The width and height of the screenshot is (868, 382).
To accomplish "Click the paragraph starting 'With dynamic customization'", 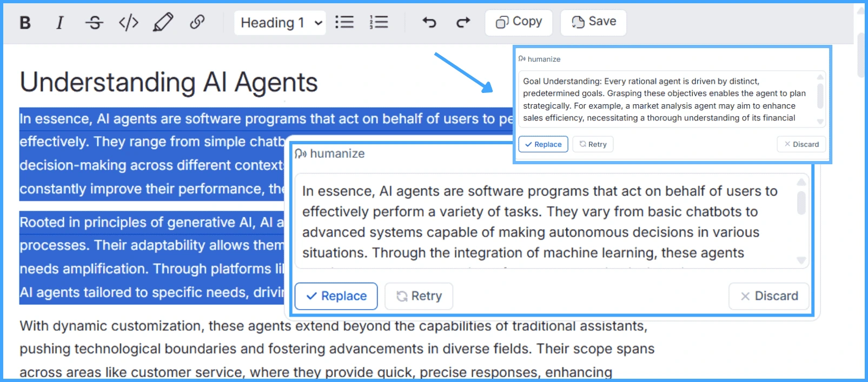I will coord(337,349).
